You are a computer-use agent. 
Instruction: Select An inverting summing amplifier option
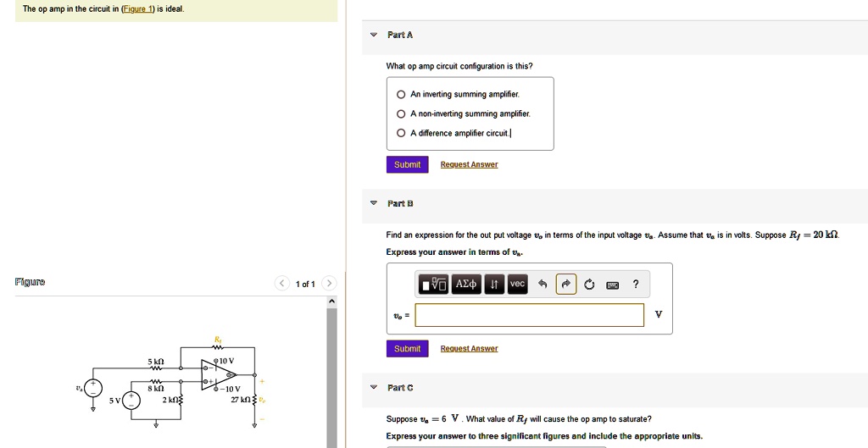tap(401, 95)
